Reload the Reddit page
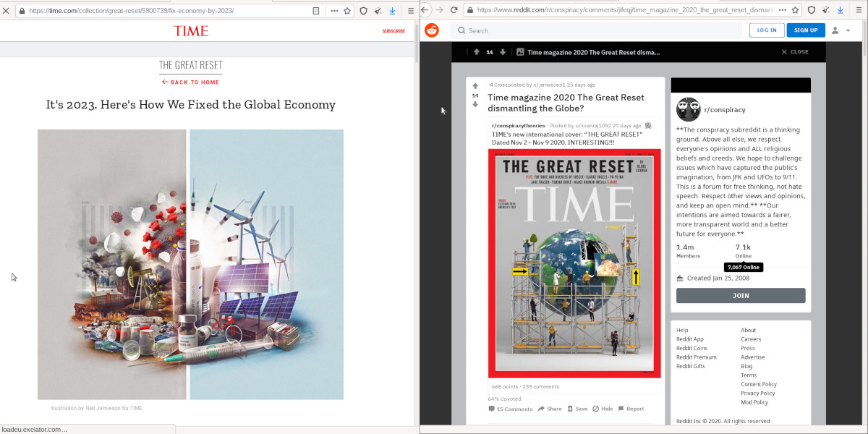868x434 pixels. (454, 9)
